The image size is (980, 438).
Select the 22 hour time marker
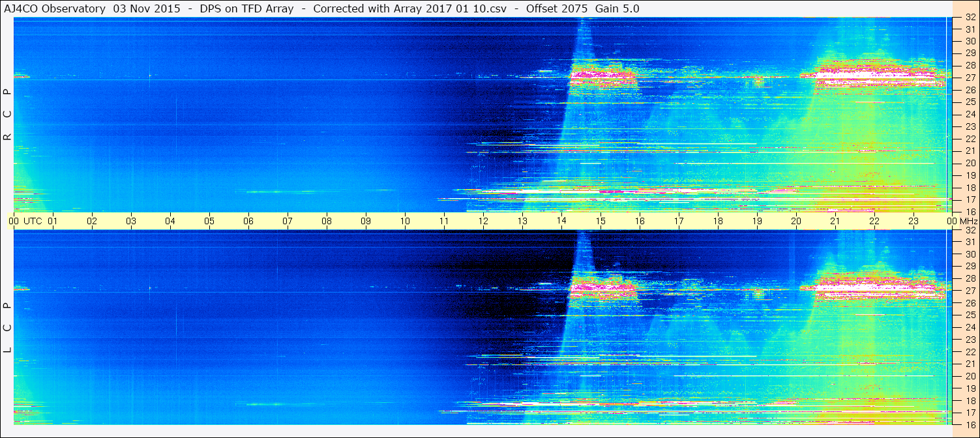tap(874, 221)
